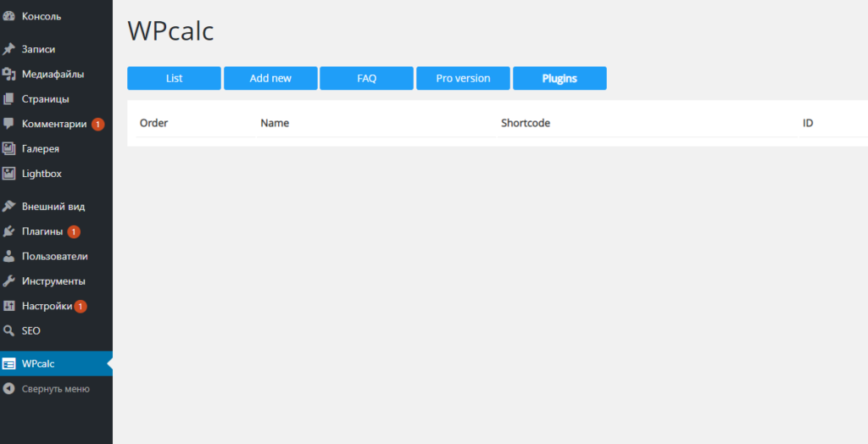Click the ID column header
The height and width of the screenshot is (444, 868).
point(808,123)
